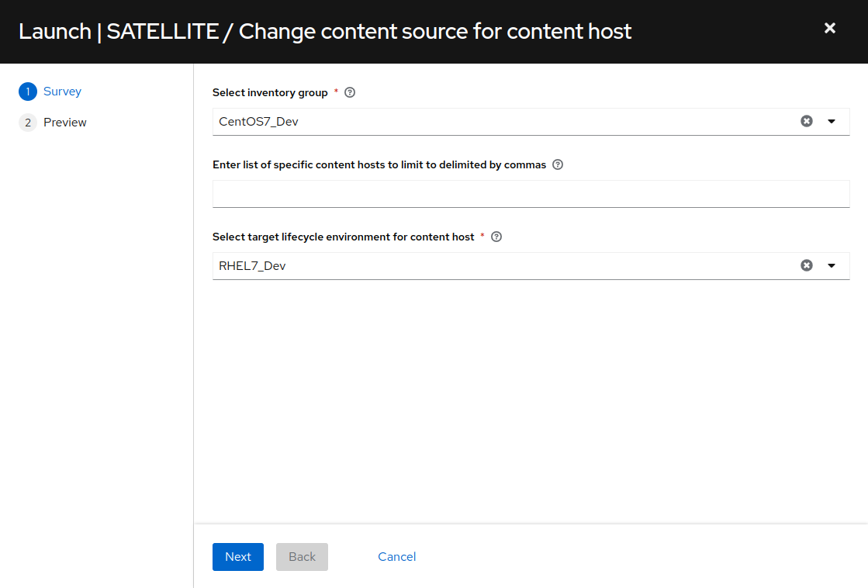Open help for target lifecycle environment
Viewport: 868px width, 588px height.
(x=497, y=237)
